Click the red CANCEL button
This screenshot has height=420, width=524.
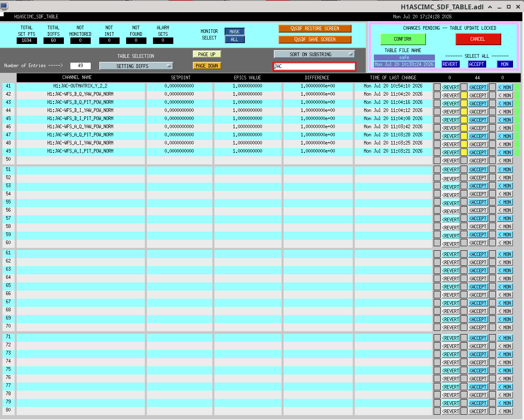pyautogui.click(x=478, y=39)
